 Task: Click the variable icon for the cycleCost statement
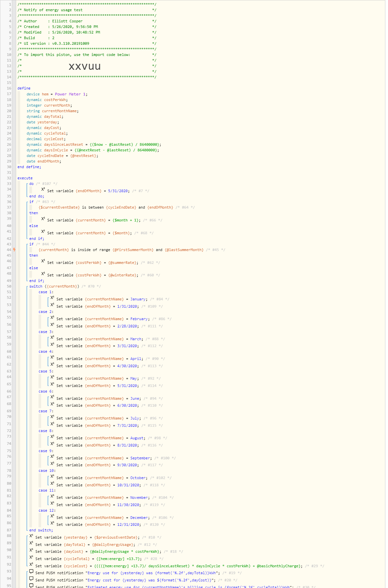[x=31, y=564]
